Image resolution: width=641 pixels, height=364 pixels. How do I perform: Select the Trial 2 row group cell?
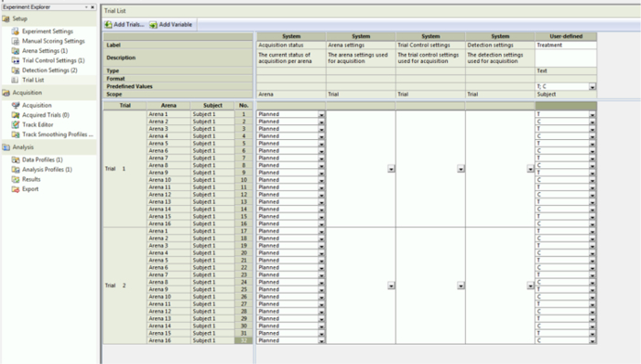point(125,285)
